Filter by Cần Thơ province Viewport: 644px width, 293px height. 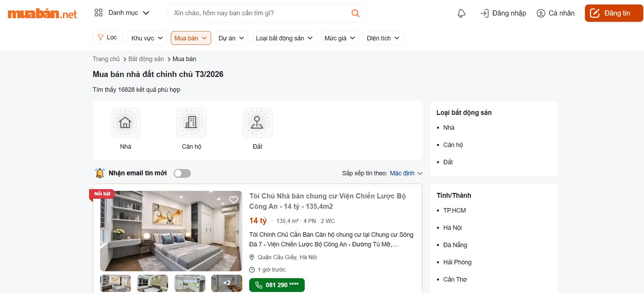(x=455, y=279)
